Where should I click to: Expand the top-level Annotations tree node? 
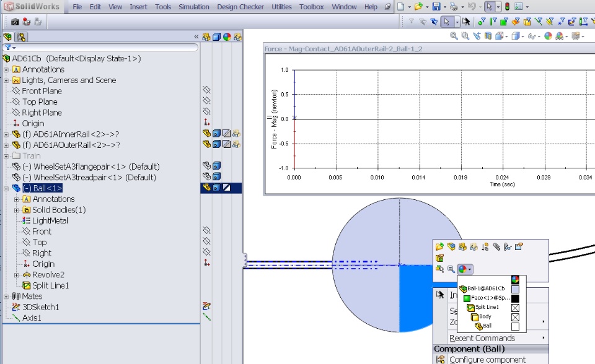(x=6, y=70)
